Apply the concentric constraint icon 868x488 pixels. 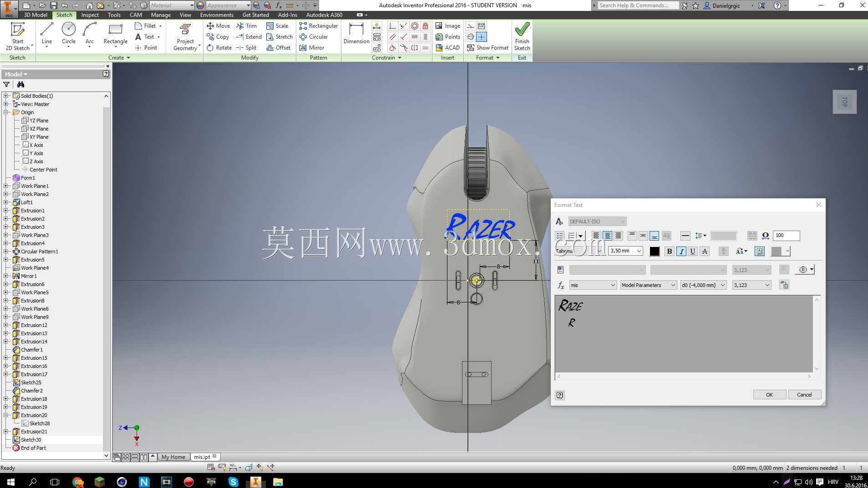[x=415, y=26]
